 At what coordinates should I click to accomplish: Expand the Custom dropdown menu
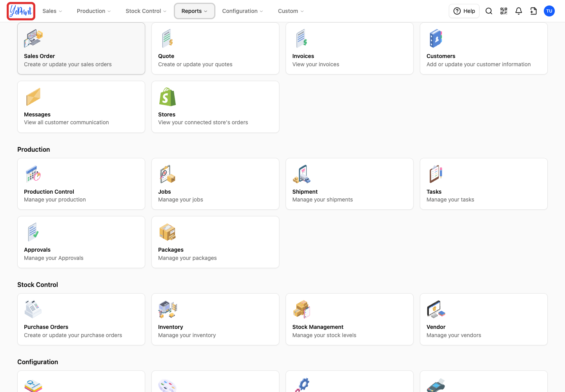291,11
